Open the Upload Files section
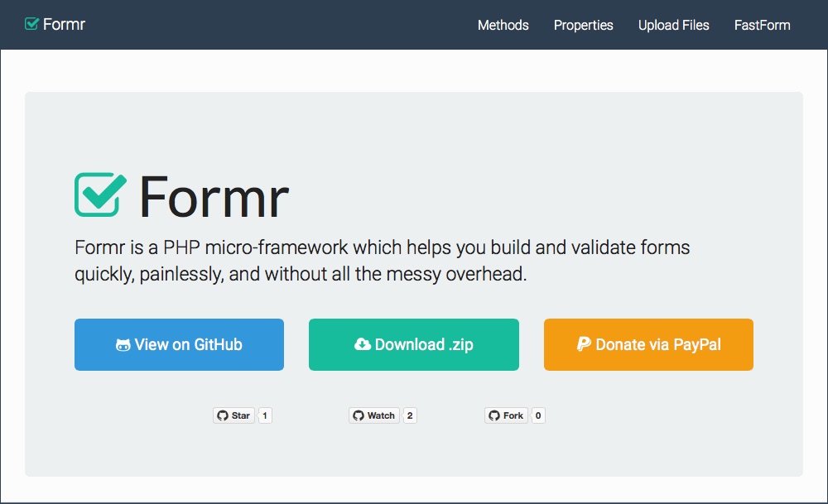The image size is (828, 504). [x=673, y=25]
